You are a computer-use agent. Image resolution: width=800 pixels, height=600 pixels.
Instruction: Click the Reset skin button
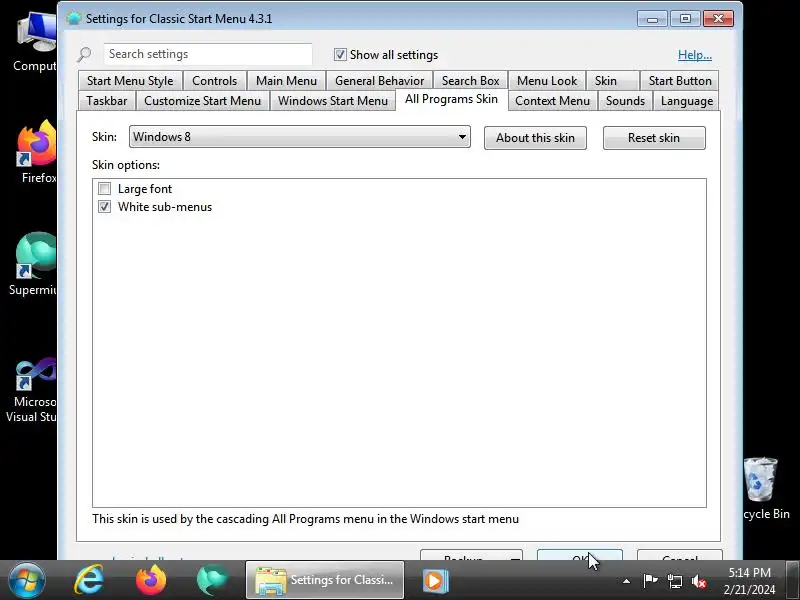tap(654, 138)
